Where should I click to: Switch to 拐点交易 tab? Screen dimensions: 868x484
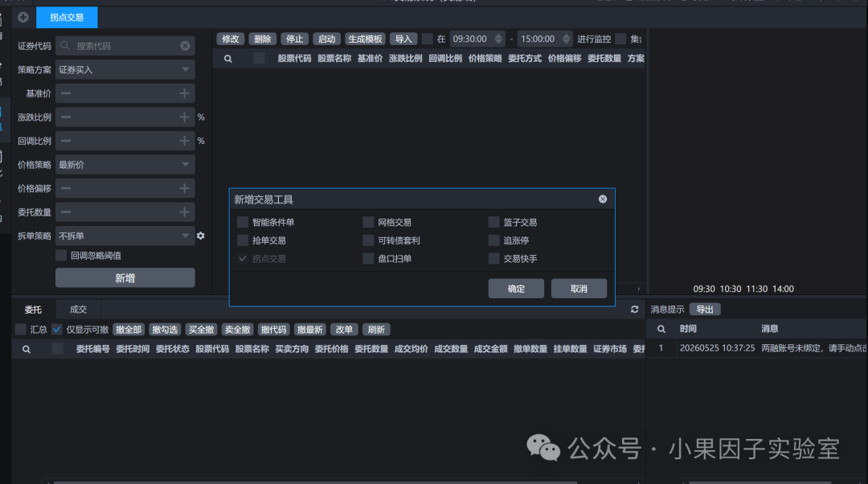pyautogui.click(x=67, y=17)
